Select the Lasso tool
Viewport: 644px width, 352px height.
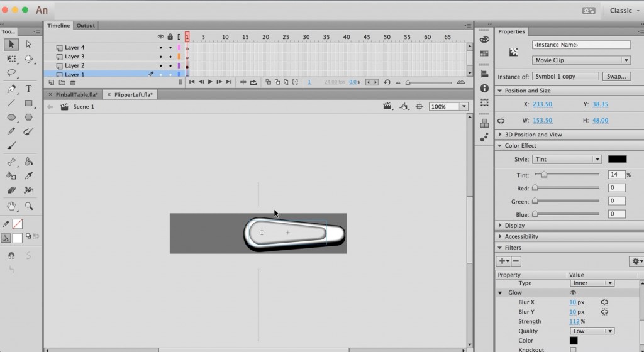point(11,73)
